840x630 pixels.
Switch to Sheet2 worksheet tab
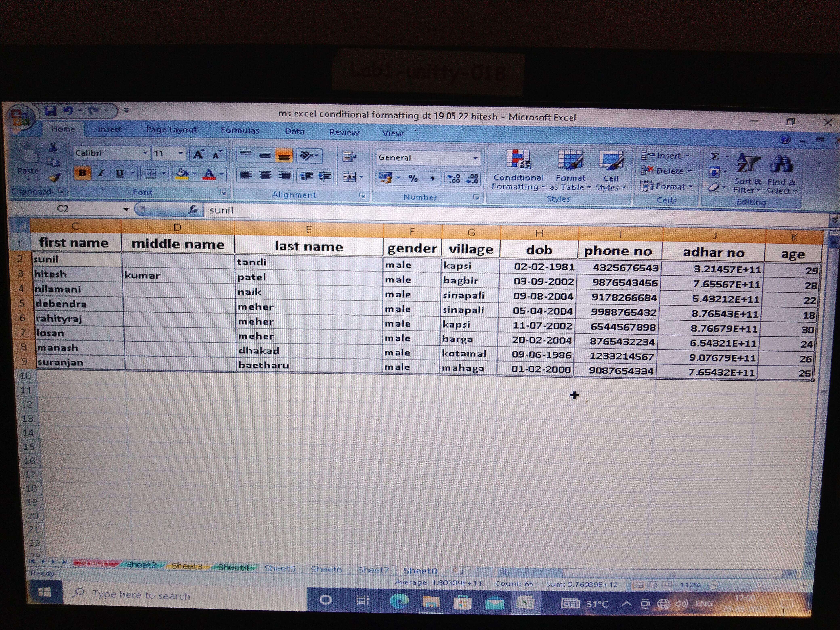(141, 565)
